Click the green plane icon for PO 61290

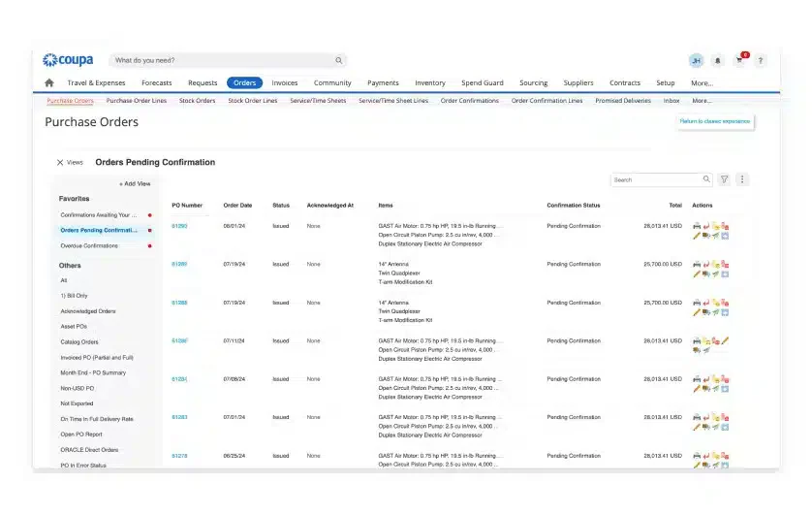pyautogui.click(x=716, y=236)
